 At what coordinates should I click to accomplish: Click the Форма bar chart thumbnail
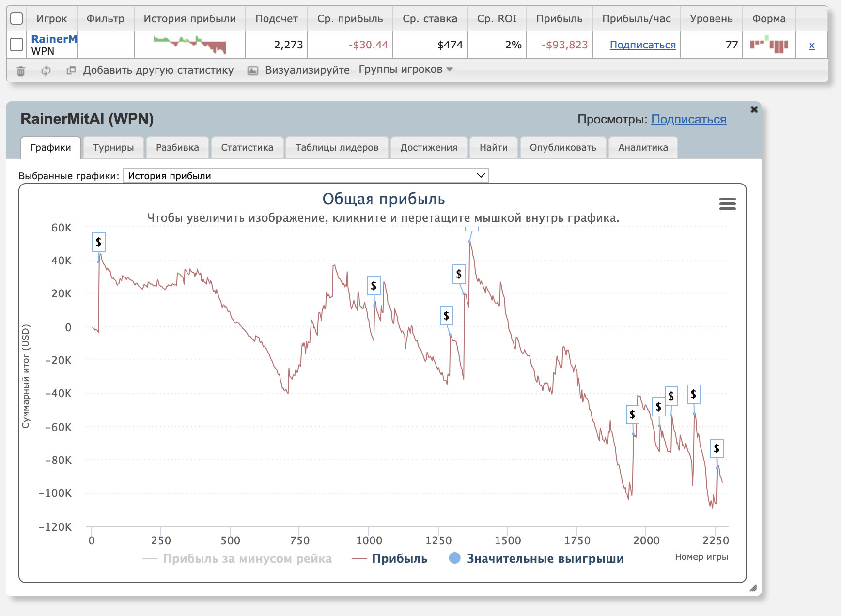[x=769, y=45]
